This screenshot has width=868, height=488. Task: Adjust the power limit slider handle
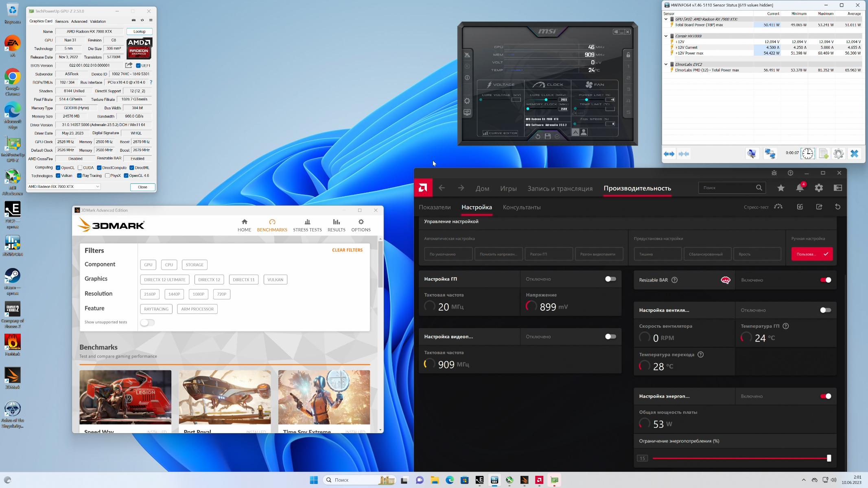click(x=829, y=458)
